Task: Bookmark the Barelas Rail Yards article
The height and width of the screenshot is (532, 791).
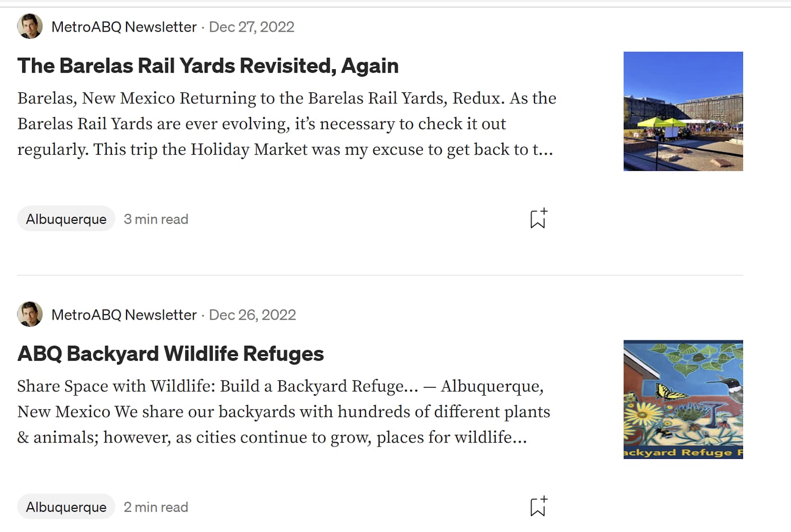Action: (538, 219)
